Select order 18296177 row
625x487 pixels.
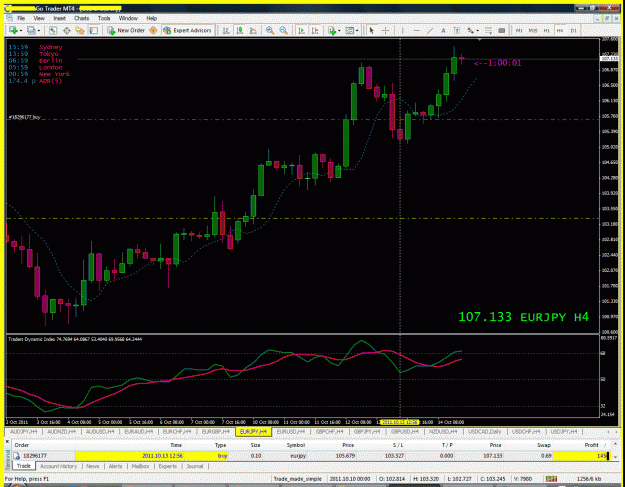(311, 456)
